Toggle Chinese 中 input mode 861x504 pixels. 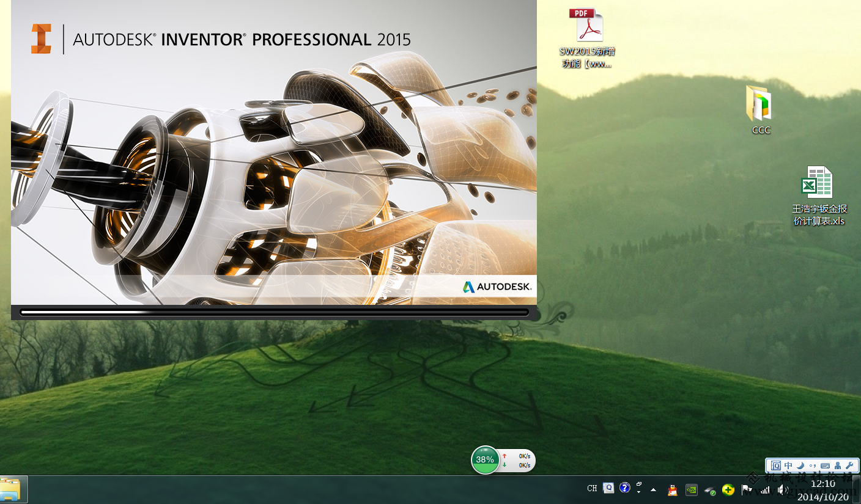(x=789, y=466)
